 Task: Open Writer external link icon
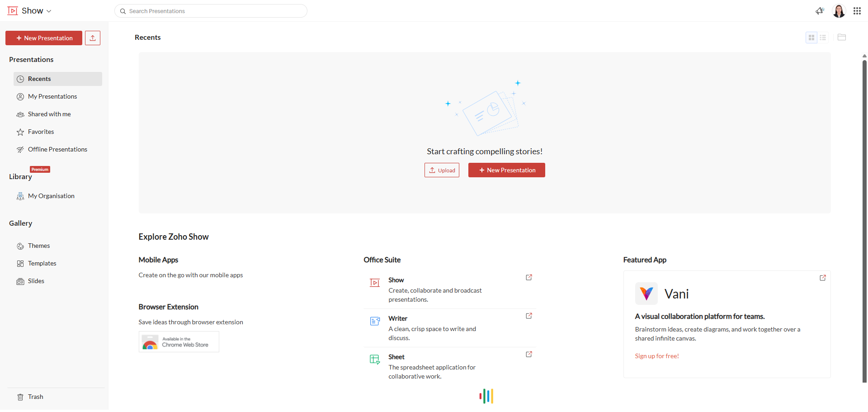click(528, 316)
